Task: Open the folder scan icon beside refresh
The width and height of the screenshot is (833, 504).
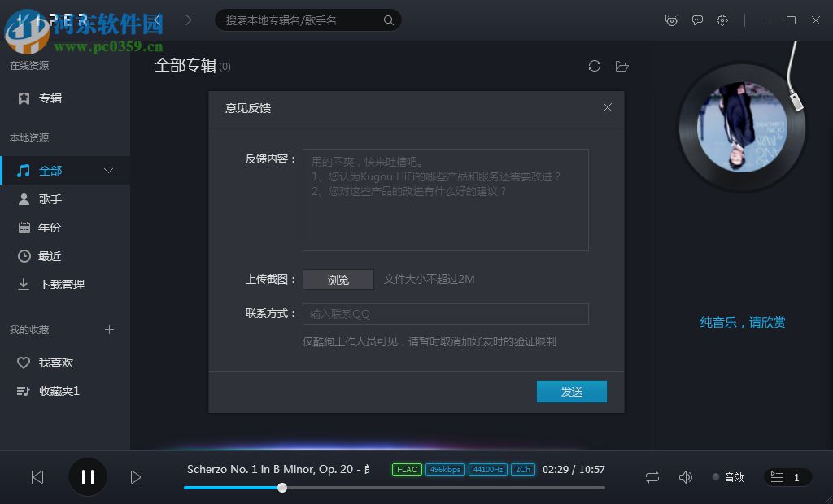Action: pyautogui.click(x=622, y=66)
